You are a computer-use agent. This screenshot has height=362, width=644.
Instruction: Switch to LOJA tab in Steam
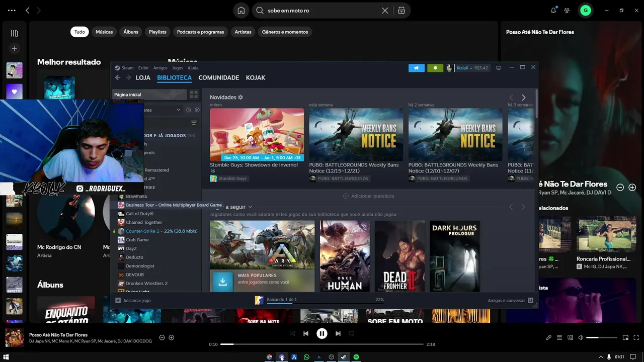click(143, 77)
